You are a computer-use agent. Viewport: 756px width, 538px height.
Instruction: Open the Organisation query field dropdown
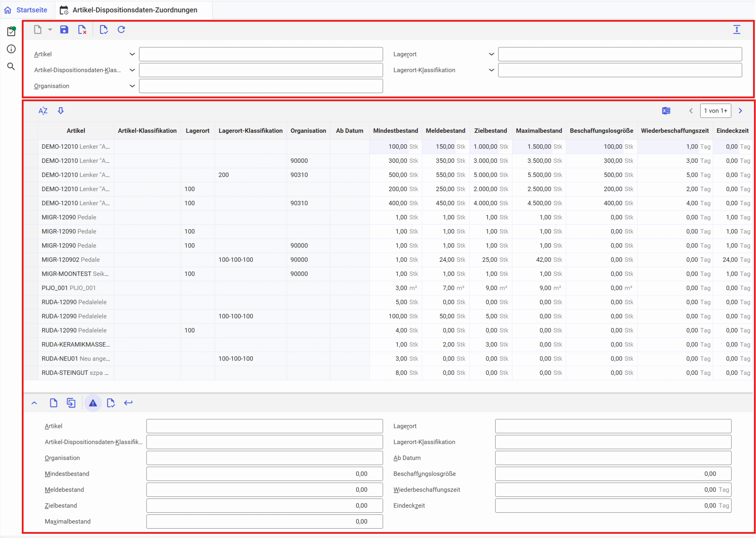click(132, 86)
